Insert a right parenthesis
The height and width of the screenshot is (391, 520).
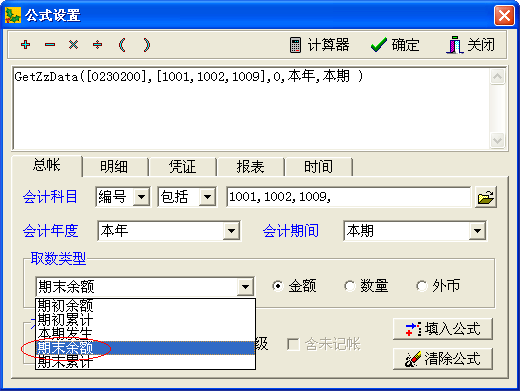pyautogui.click(x=146, y=44)
